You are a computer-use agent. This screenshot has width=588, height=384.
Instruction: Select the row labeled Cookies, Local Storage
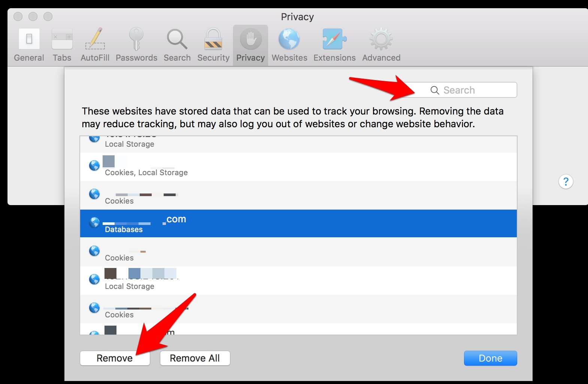click(x=298, y=167)
